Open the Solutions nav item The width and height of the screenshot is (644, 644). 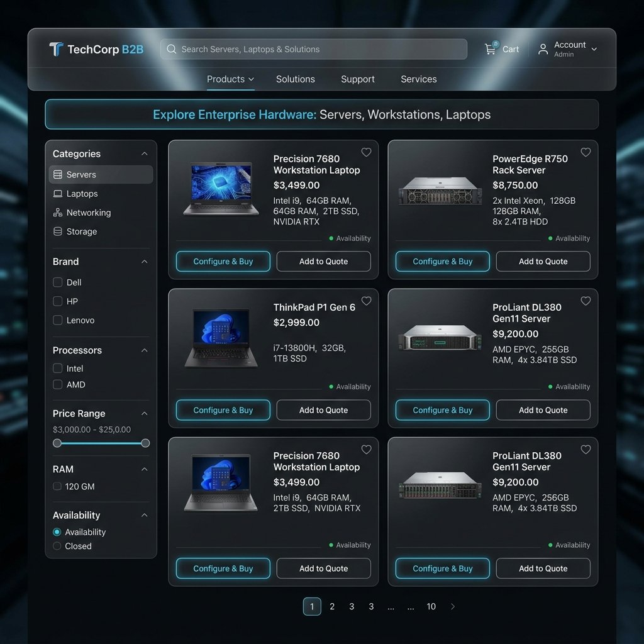click(296, 79)
